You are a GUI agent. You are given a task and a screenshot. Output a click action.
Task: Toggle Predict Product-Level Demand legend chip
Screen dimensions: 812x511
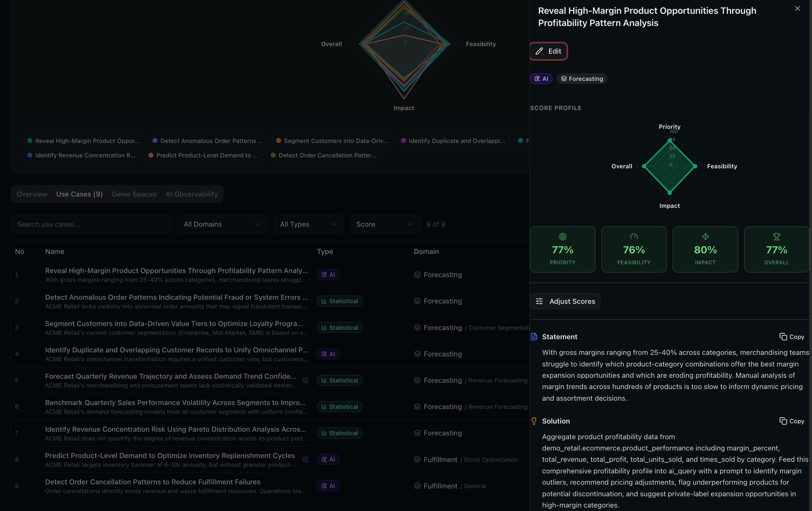point(203,155)
